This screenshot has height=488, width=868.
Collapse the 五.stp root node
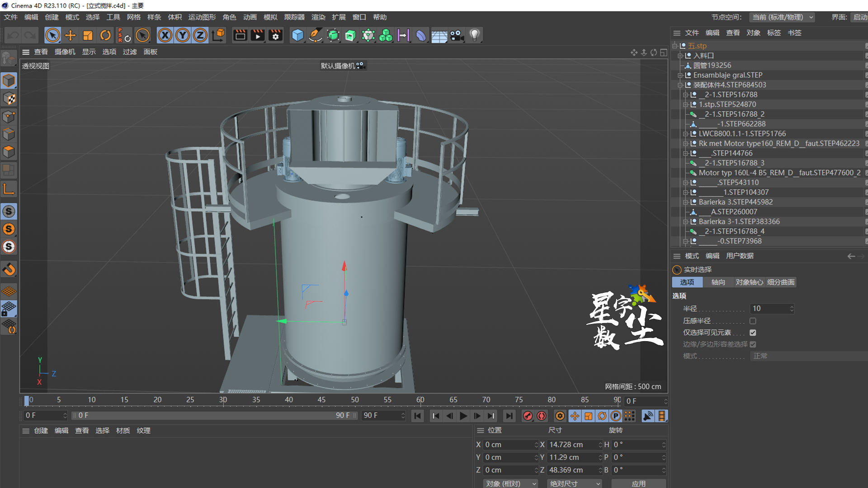(x=675, y=46)
